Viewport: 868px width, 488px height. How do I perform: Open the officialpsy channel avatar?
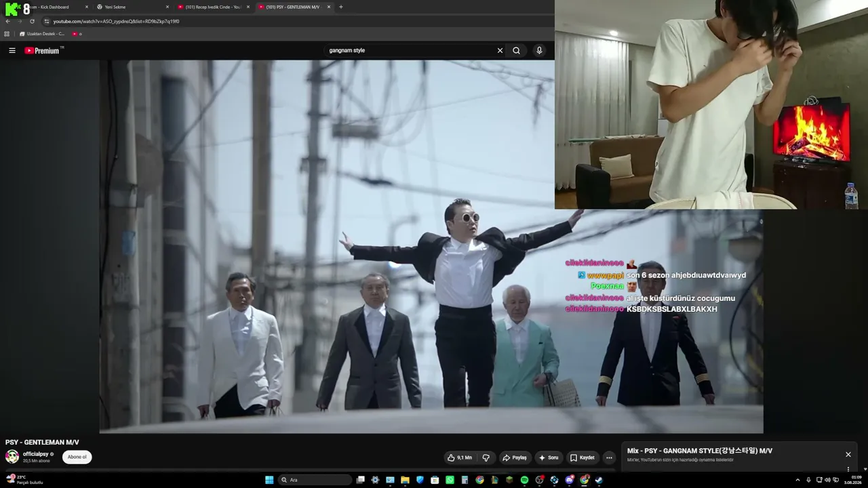click(12, 457)
